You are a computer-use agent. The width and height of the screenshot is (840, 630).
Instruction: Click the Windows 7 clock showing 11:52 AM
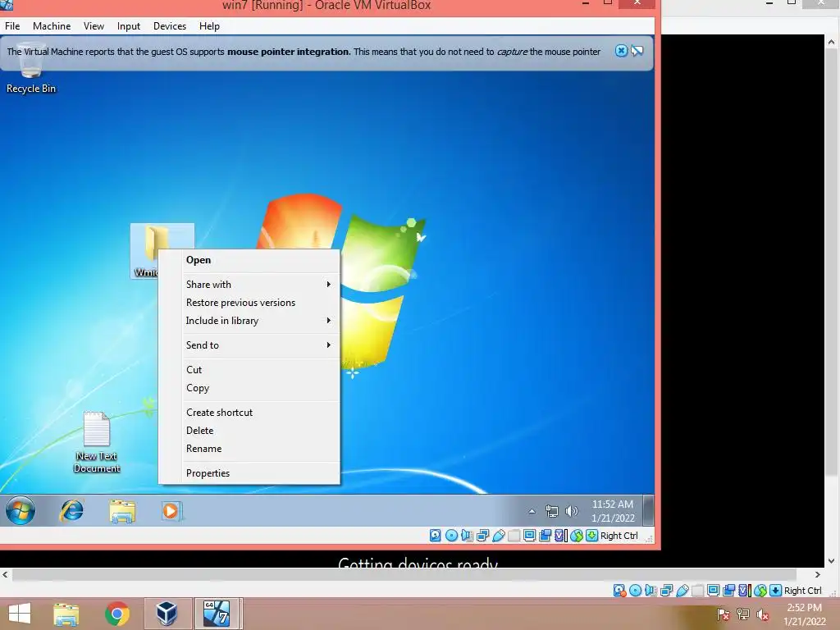click(613, 511)
